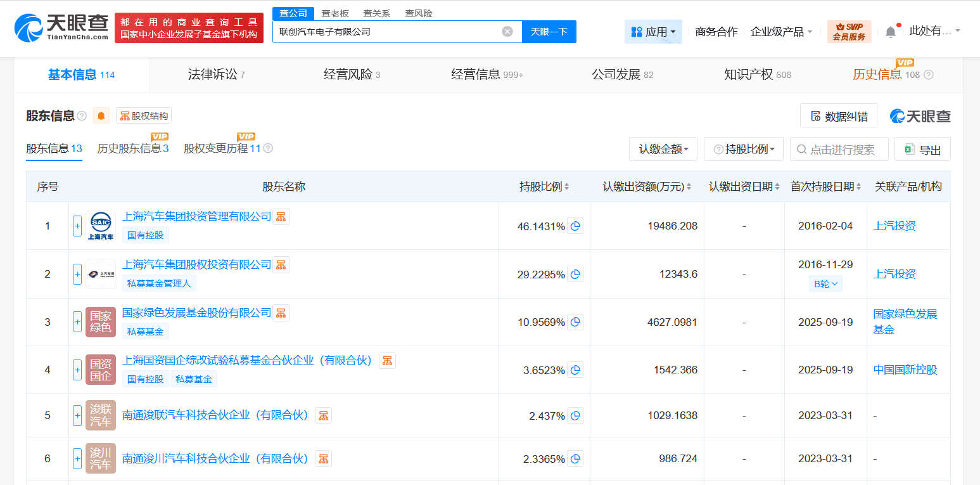Expand the B轮 funding round dropdown
Image resolution: width=980 pixels, height=485 pixels.
coord(825,284)
